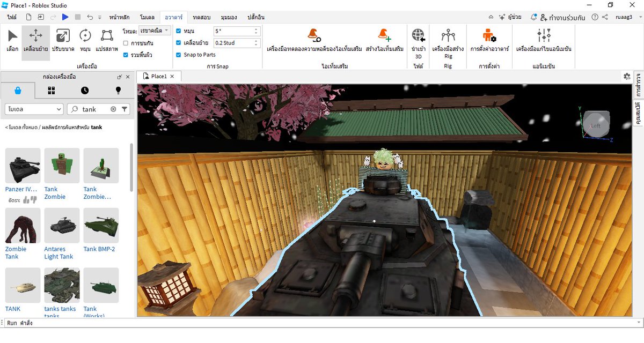This screenshot has width=644, height=343.
Task: Open the help question mark icon
Action: click(595, 17)
